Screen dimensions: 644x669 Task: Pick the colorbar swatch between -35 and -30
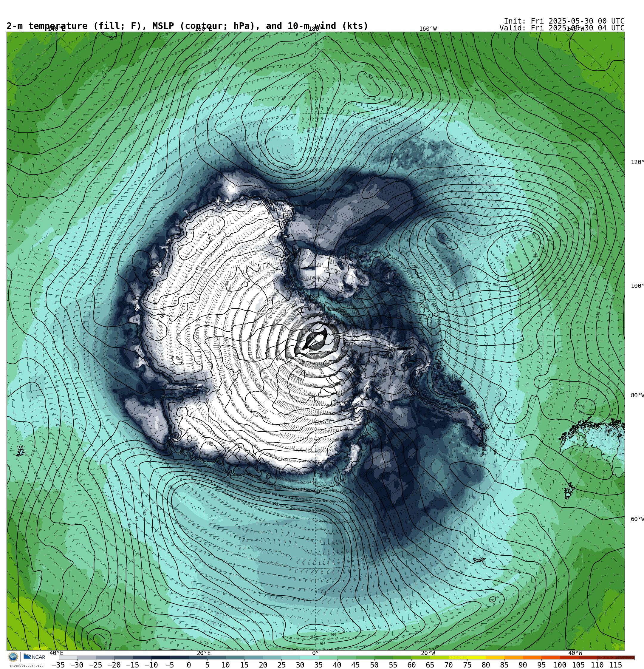click(68, 658)
